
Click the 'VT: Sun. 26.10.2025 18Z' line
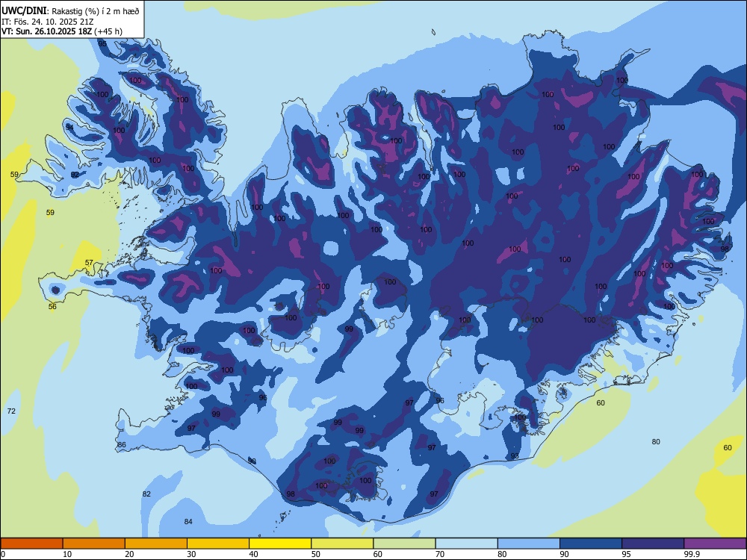46,31
